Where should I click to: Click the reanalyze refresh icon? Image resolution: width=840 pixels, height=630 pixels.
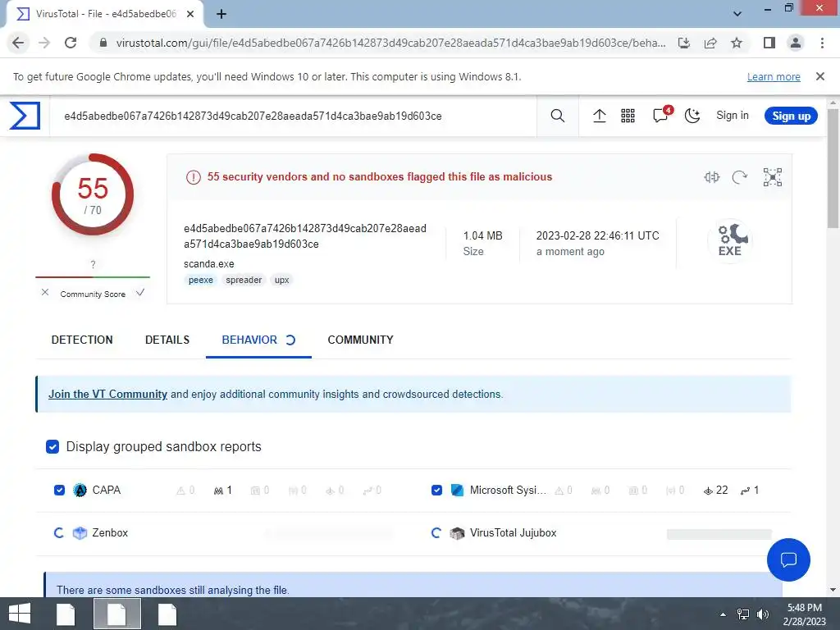click(x=739, y=177)
